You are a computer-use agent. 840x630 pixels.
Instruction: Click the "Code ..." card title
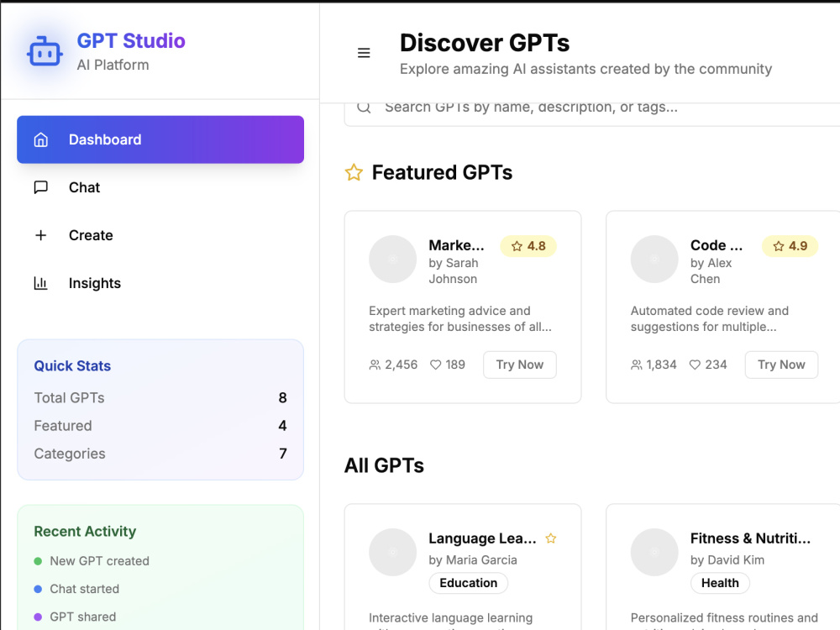point(717,245)
